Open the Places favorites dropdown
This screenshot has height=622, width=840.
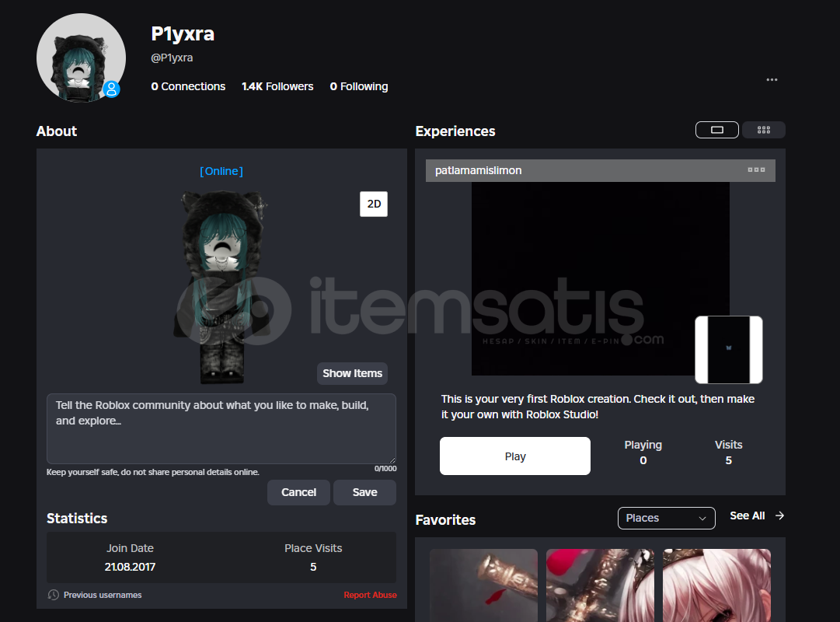666,518
